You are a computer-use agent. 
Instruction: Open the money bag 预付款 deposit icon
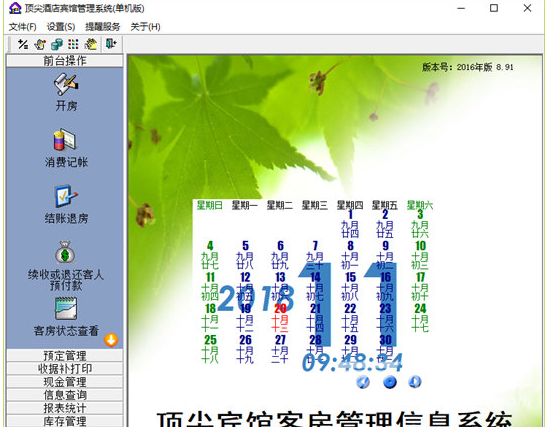pos(65,252)
